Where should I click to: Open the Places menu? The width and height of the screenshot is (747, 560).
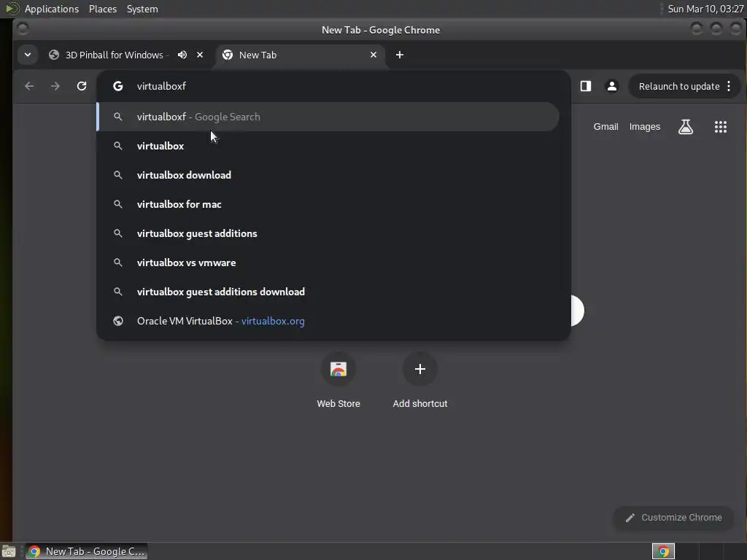102,9
